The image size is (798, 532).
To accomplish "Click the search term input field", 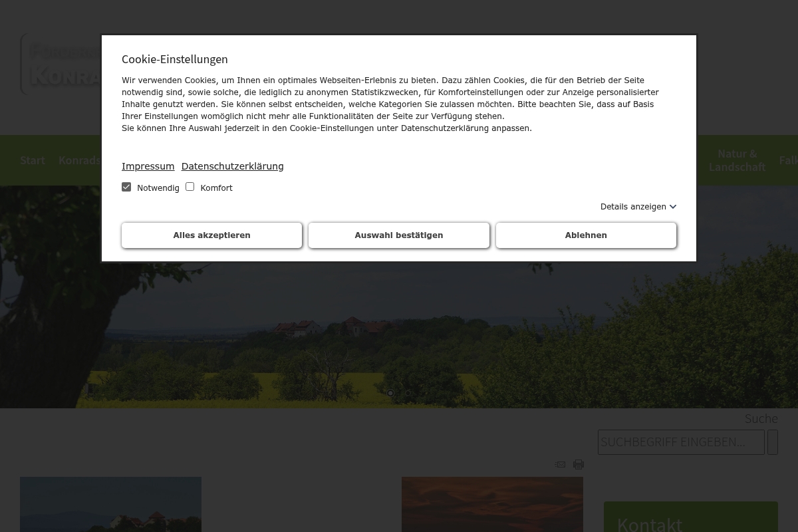I will (681, 442).
